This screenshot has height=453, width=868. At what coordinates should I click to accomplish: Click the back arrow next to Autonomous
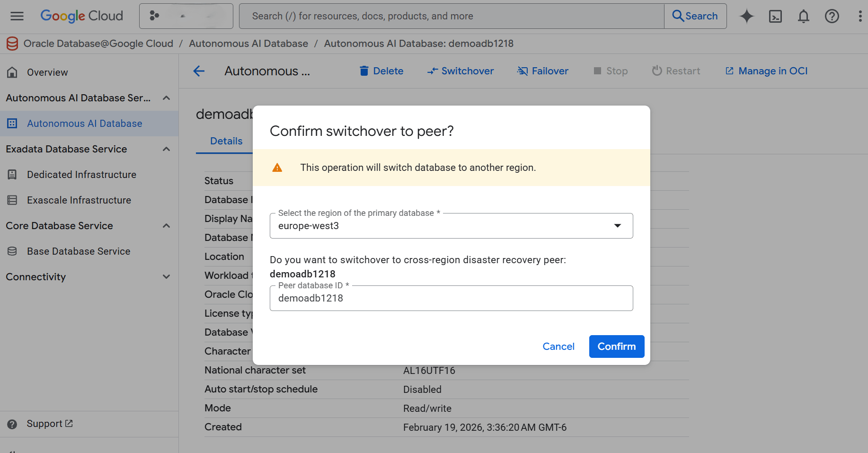[199, 71]
